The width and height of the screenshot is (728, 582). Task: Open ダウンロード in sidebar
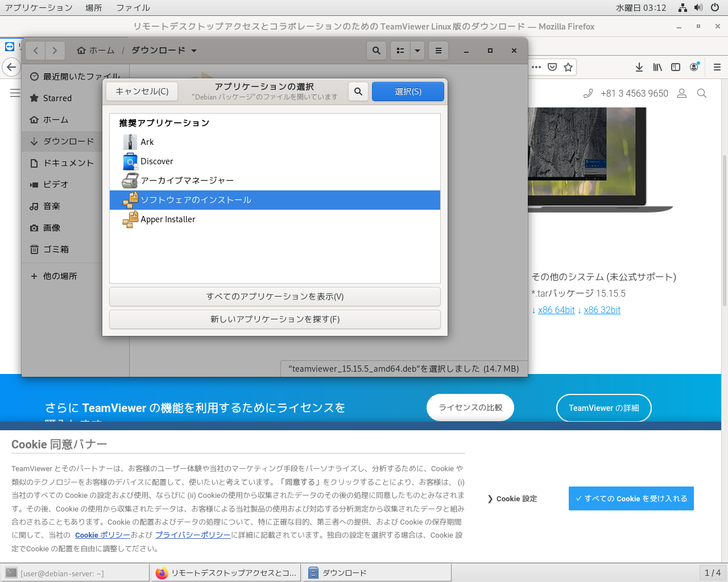(x=76, y=142)
